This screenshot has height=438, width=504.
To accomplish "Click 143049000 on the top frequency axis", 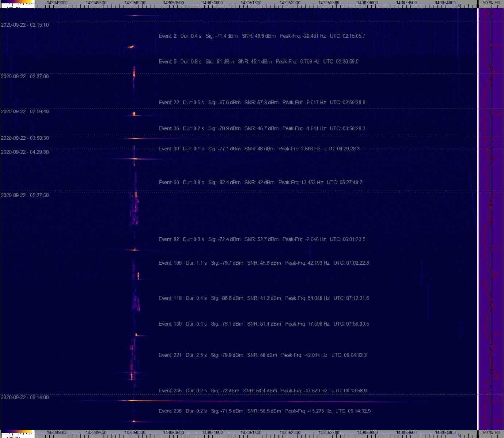I will pos(57,3).
